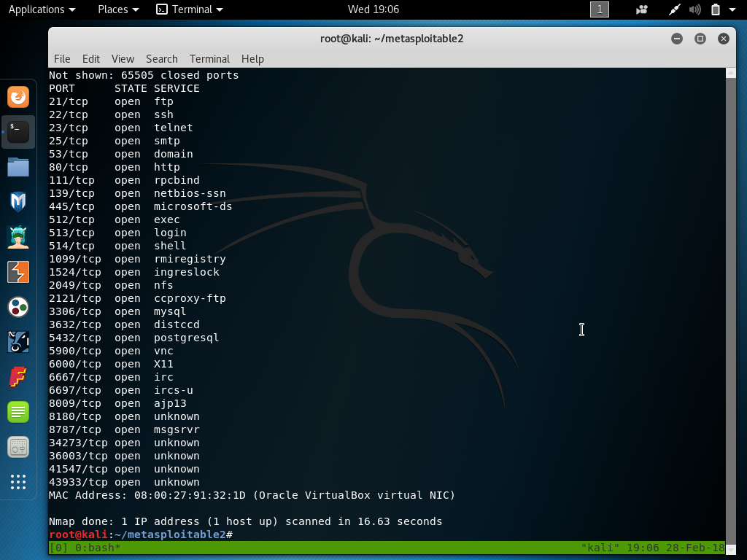This screenshot has height=560, width=747.
Task: Launch BeEF from the dock
Action: pyautogui.click(x=18, y=342)
